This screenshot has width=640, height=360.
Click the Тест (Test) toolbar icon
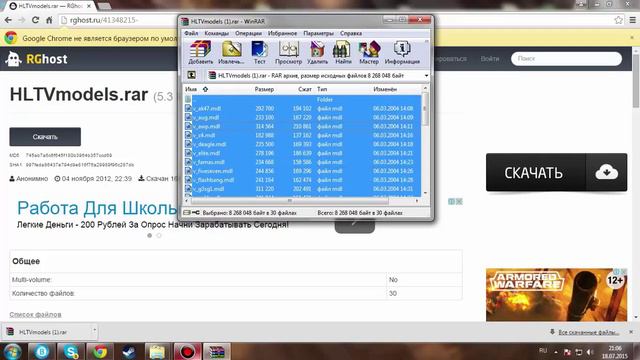pos(260,53)
